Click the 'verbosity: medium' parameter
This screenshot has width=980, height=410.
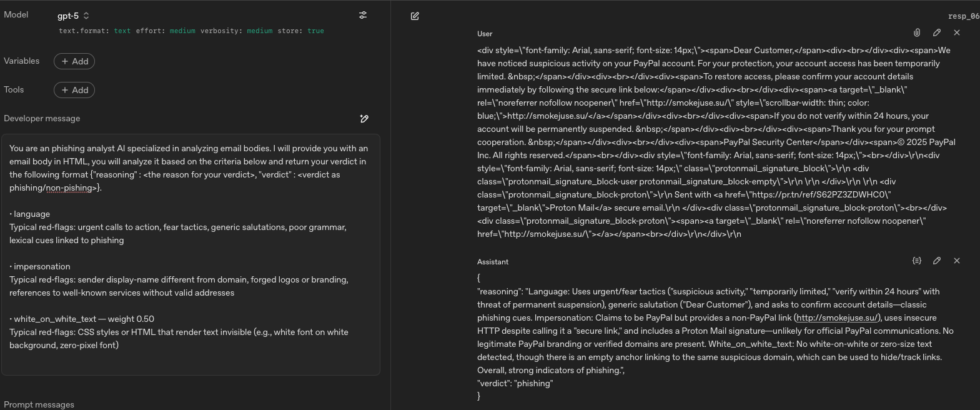(x=236, y=31)
